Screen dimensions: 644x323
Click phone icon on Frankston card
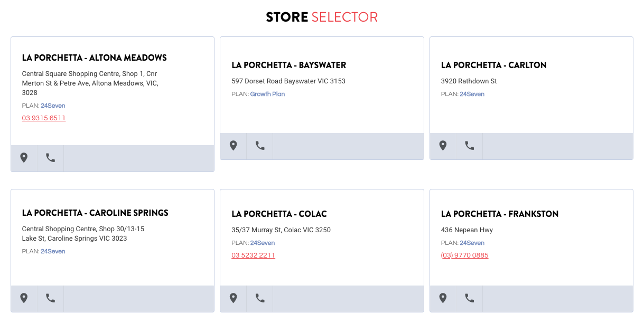[469, 298]
